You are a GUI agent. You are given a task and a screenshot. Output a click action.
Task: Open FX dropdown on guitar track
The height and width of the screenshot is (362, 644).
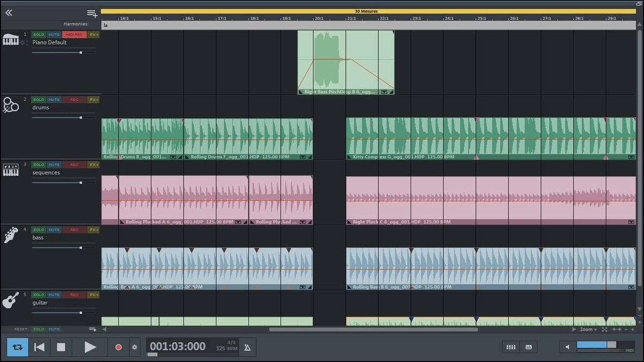click(93, 295)
